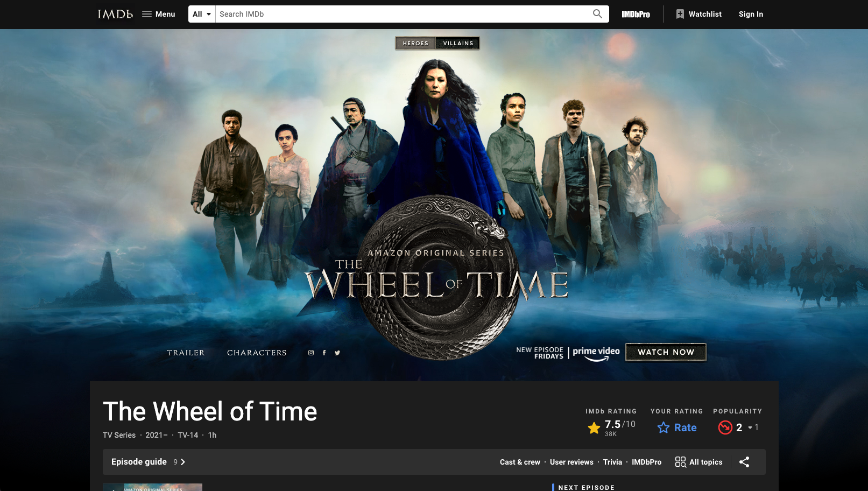Click the Facebook icon on banner
This screenshot has width=868, height=491.
pos(324,353)
